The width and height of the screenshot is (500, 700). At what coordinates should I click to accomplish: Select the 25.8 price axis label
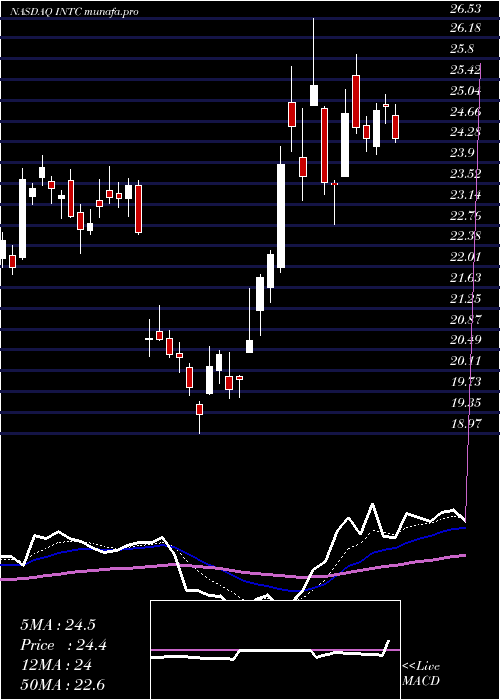[x=462, y=49]
